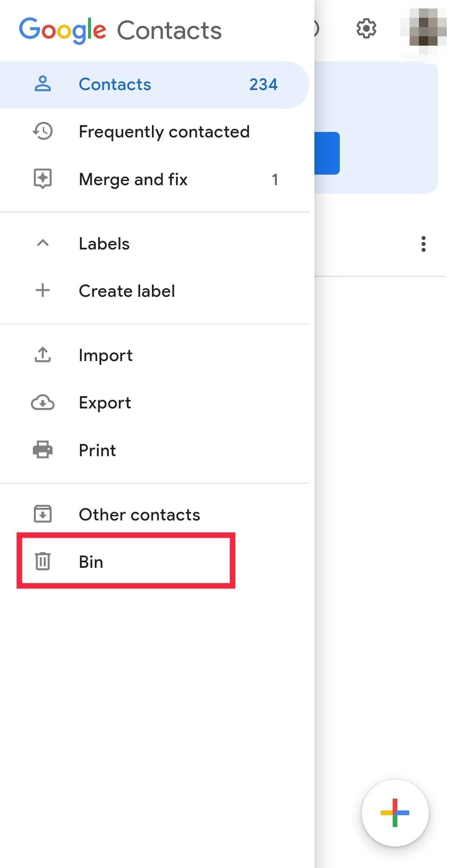
Task: Click the Labels heading
Action: pyautogui.click(x=104, y=244)
